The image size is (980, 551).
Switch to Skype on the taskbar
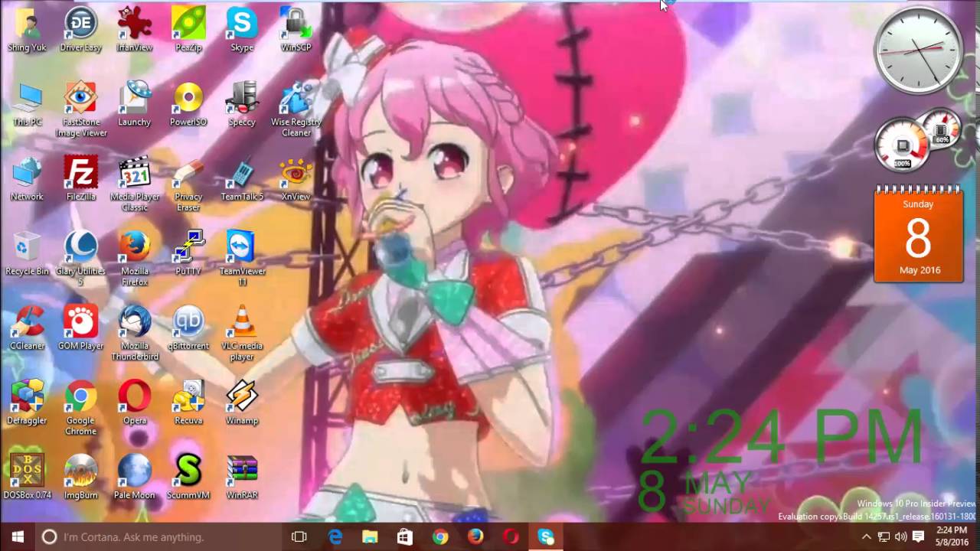tap(546, 536)
